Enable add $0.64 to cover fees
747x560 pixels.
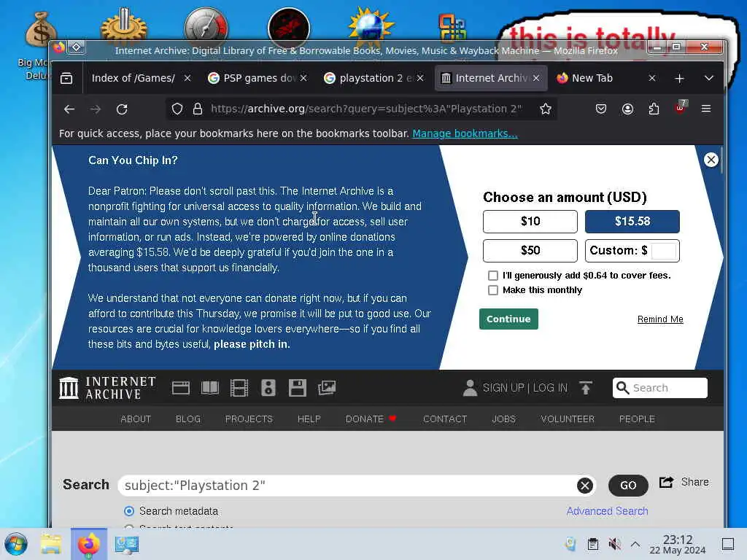coord(493,275)
